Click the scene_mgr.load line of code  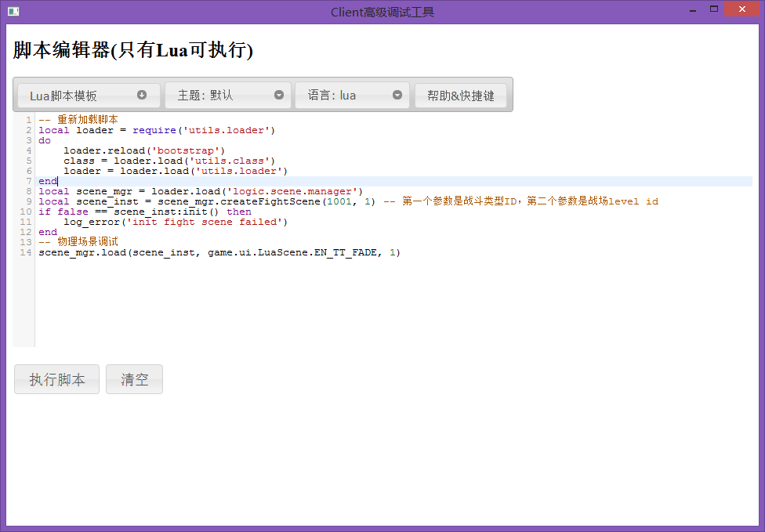point(219,252)
